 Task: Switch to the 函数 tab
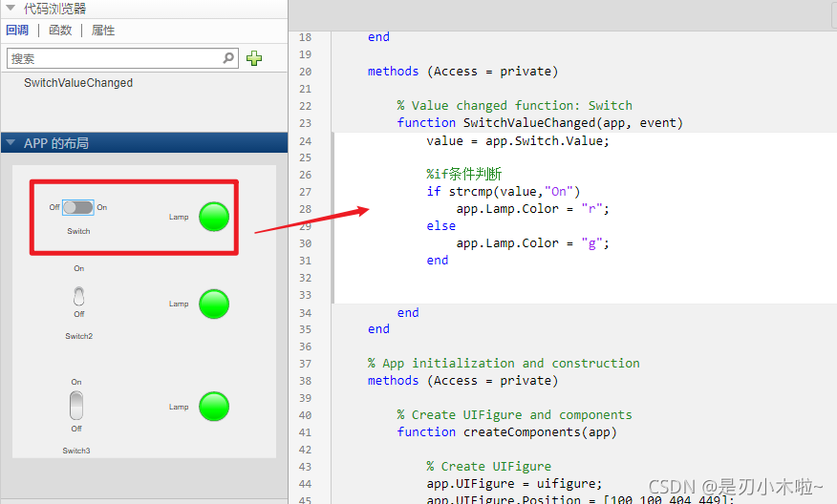pos(60,31)
